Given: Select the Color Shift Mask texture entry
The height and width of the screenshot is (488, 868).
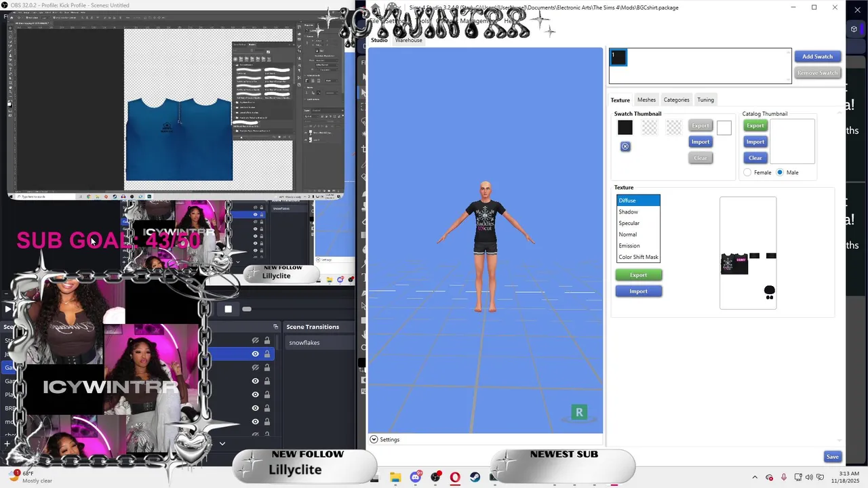Looking at the screenshot, I should click(638, 257).
